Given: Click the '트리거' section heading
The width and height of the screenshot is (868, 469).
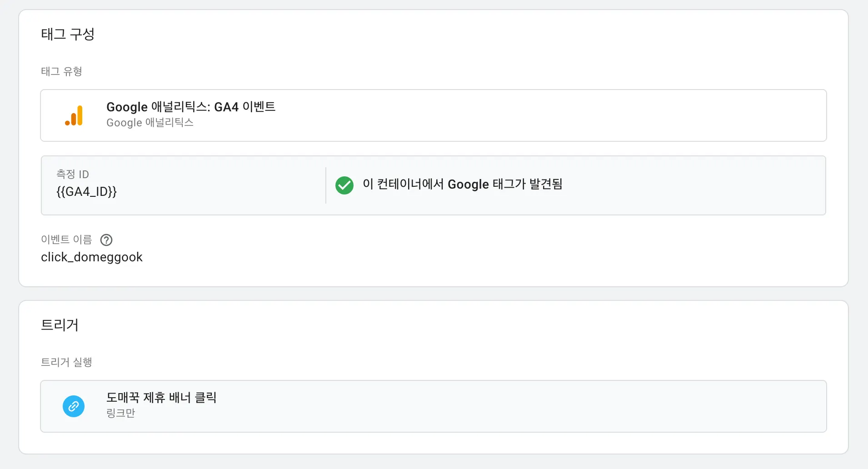Looking at the screenshot, I should pyautogui.click(x=60, y=325).
